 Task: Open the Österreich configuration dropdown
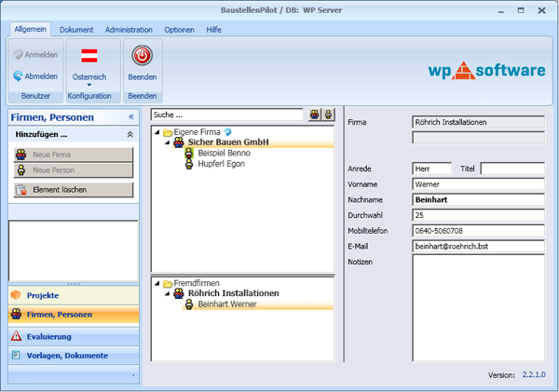tap(89, 85)
